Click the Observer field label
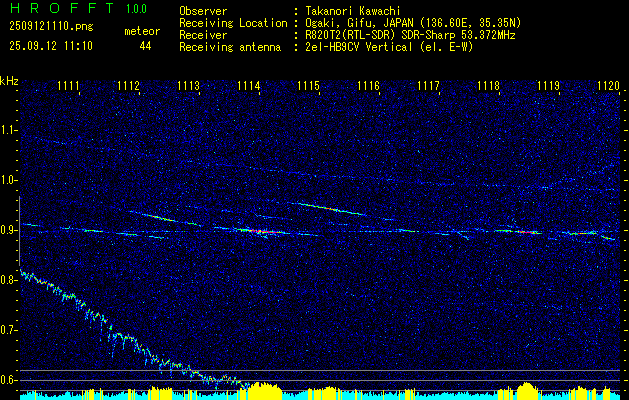Screen dimensions: 629x400 [x=203, y=11]
